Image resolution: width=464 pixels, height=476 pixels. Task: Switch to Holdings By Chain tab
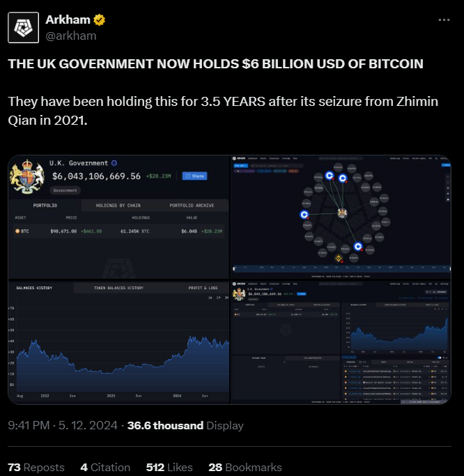click(x=118, y=206)
